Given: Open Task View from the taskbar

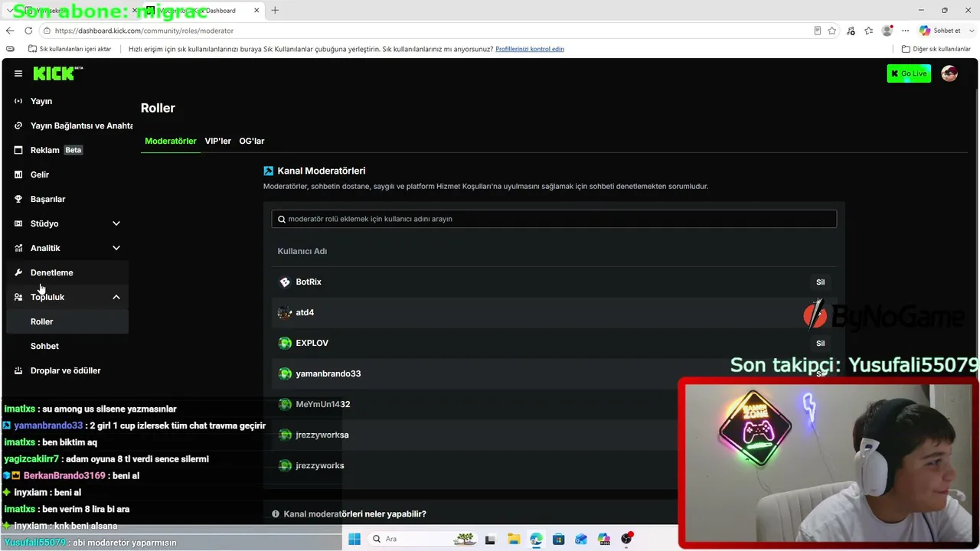Looking at the screenshot, I should (x=490, y=539).
